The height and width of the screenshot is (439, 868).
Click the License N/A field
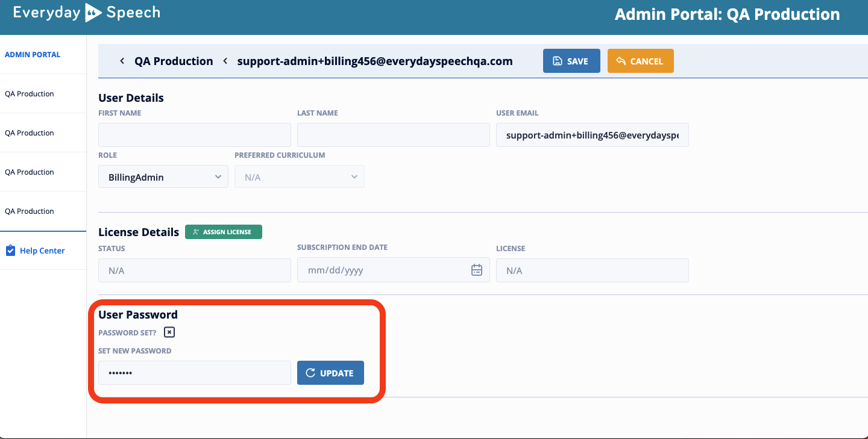(x=593, y=270)
